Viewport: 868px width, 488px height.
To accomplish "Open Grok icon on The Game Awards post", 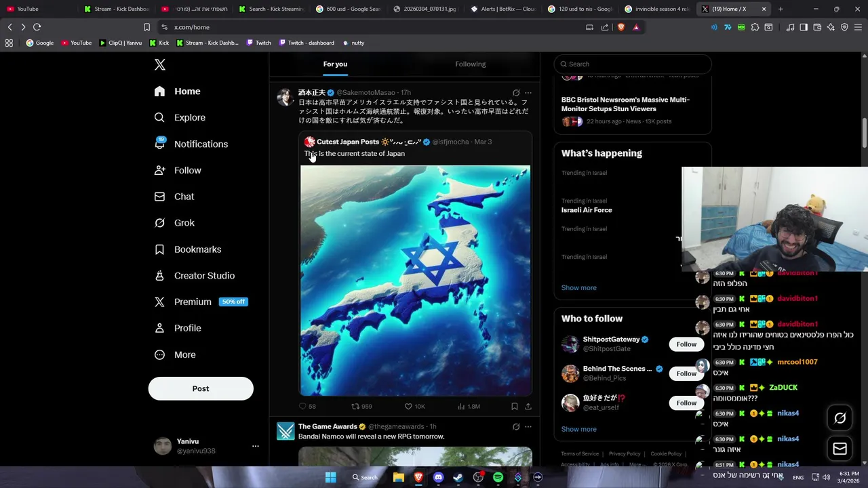I will [516, 426].
